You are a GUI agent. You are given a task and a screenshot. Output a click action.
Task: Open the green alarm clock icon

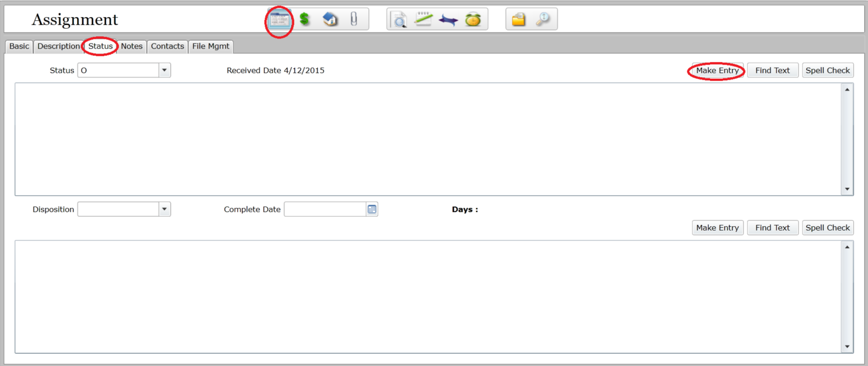click(473, 20)
